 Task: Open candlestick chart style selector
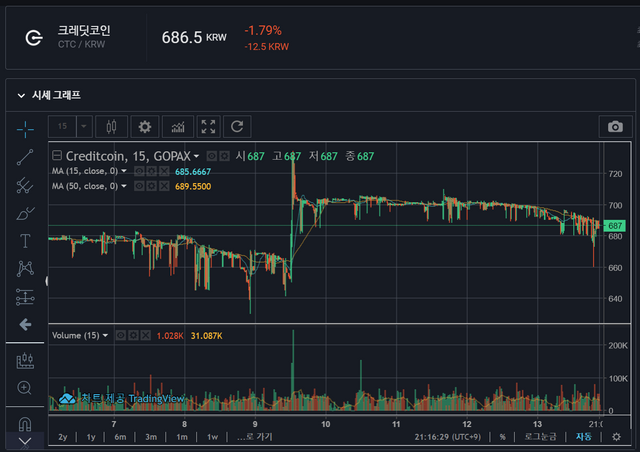pos(111,127)
